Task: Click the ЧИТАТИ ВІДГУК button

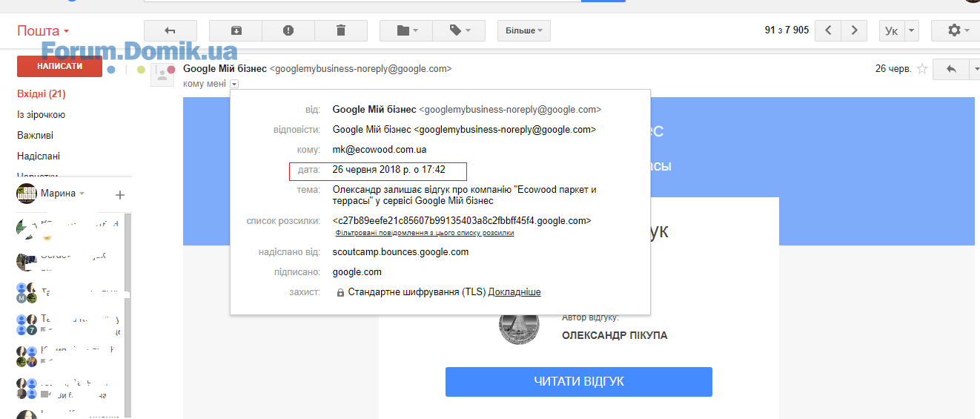Action: coord(579,381)
